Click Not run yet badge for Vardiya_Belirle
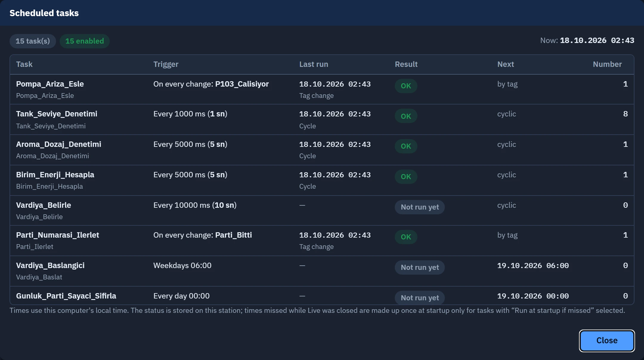 (x=420, y=207)
